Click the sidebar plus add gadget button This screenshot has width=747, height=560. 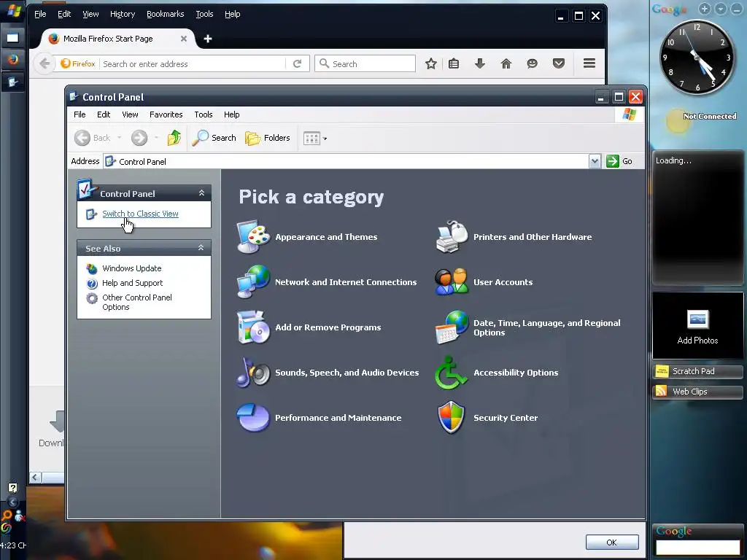704,9
